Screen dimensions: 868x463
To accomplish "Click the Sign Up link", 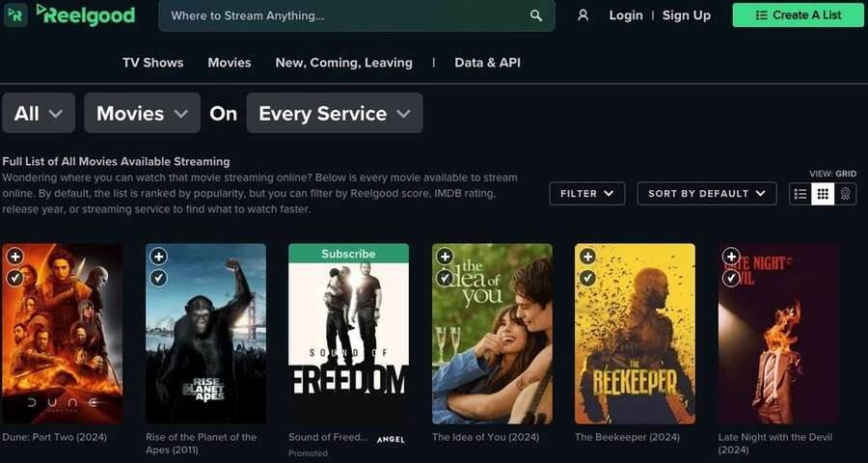I will click(686, 15).
